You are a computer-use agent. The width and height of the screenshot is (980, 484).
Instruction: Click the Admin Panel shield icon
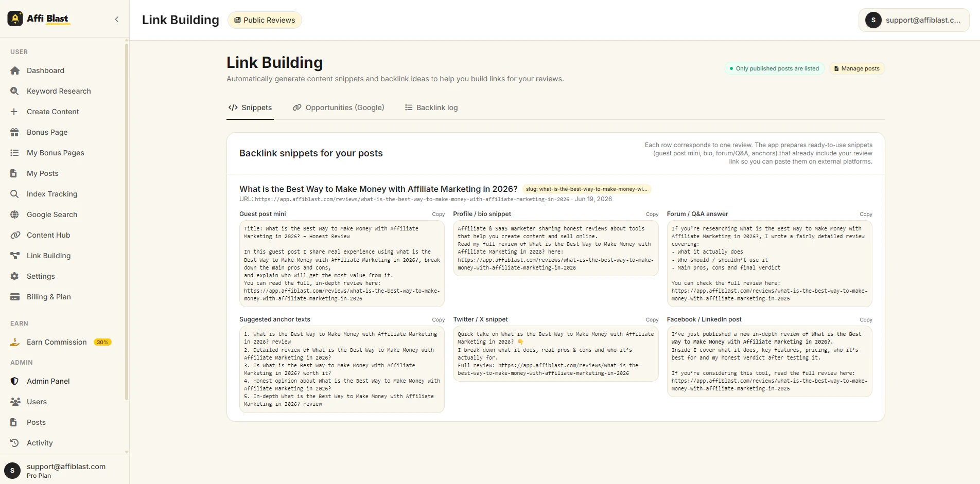pos(15,381)
